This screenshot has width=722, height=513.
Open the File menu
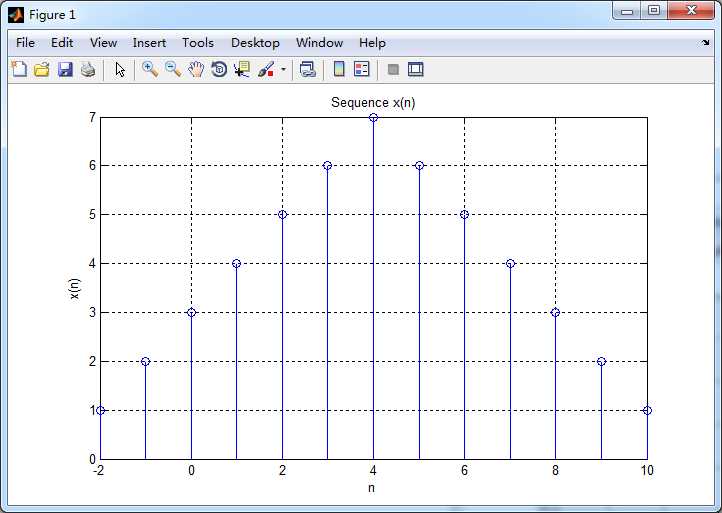click(x=25, y=43)
